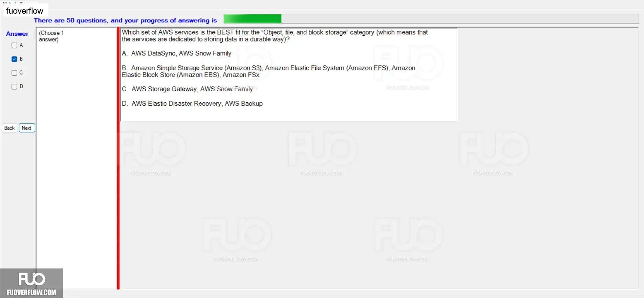Click option C text 'AWS Storage Gateway, AWS Snow Family'
The image size is (644, 298).
187,89
